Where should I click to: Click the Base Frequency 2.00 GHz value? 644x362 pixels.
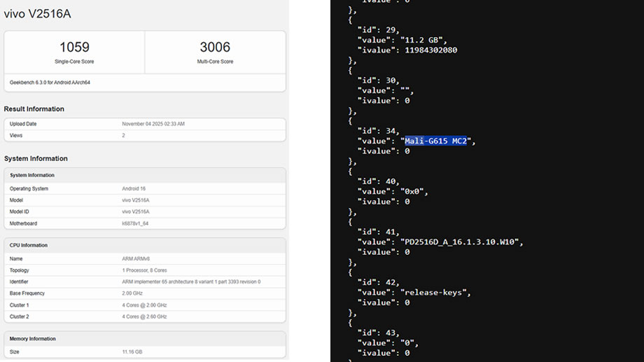coord(132,293)
